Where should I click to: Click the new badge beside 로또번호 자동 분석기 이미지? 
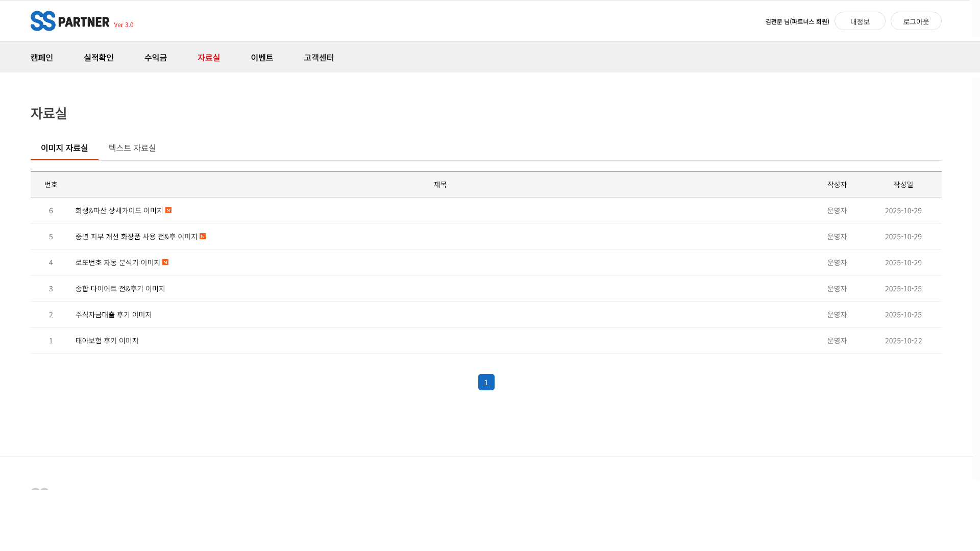coord(165,262)
